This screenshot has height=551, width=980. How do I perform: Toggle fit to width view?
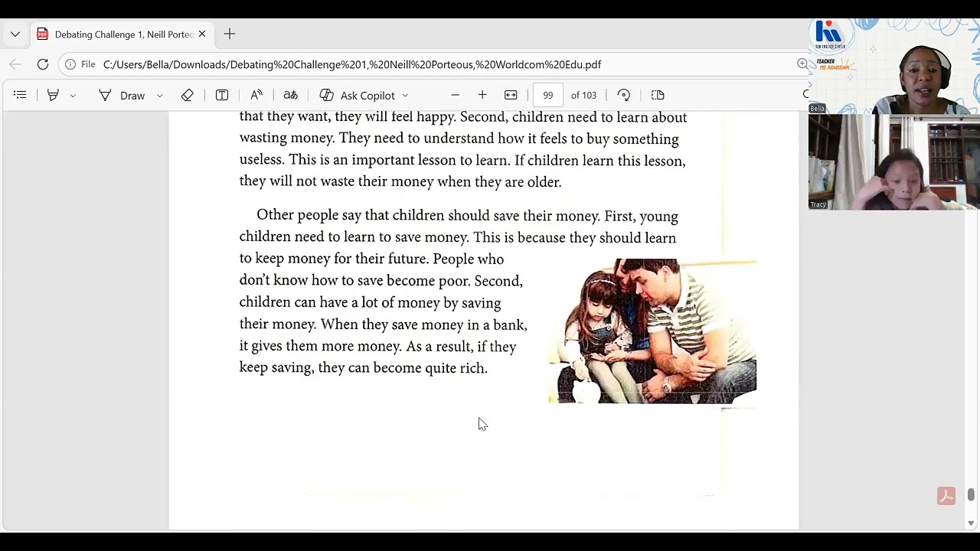pos(511,95)
